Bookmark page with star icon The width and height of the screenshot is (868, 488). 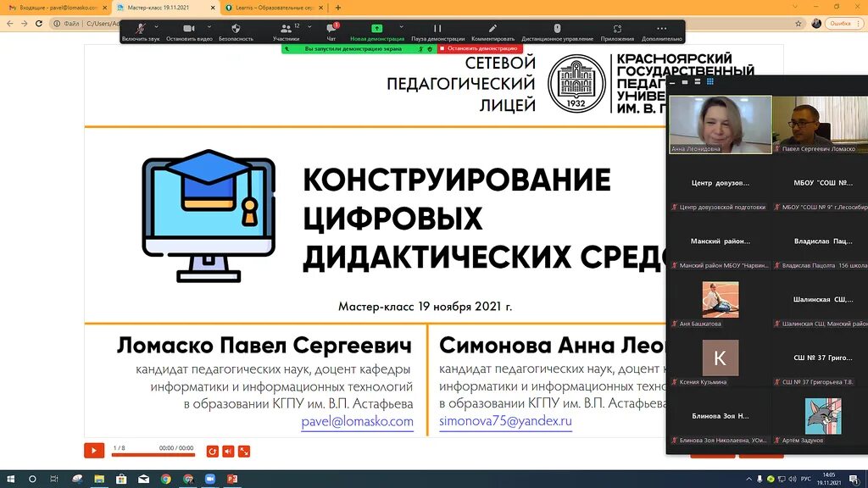point(798,23)
